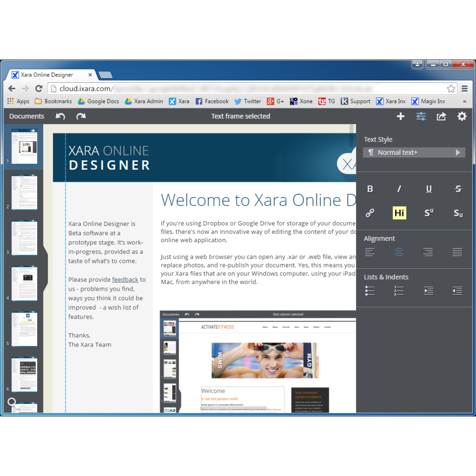This screenshot has height=476, width=476.
Task: Open the G+ bookmark
Action: [x=276, y=101]
